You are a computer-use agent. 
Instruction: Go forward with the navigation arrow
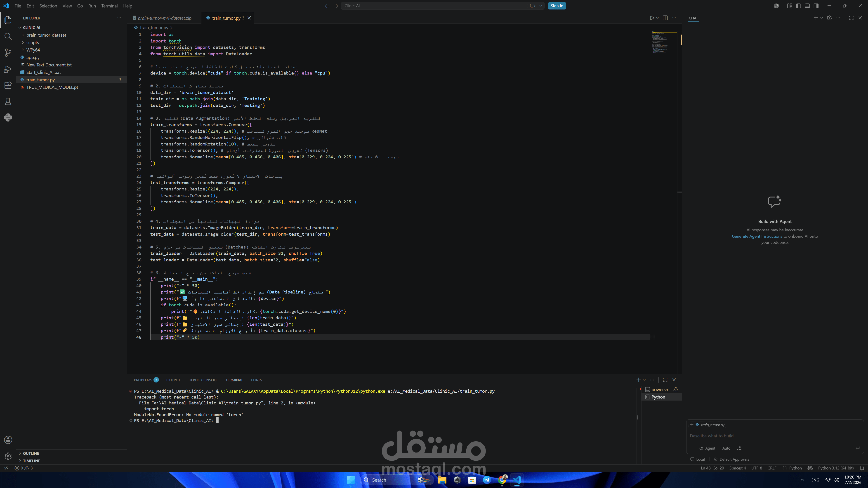(x=336, y=6)
